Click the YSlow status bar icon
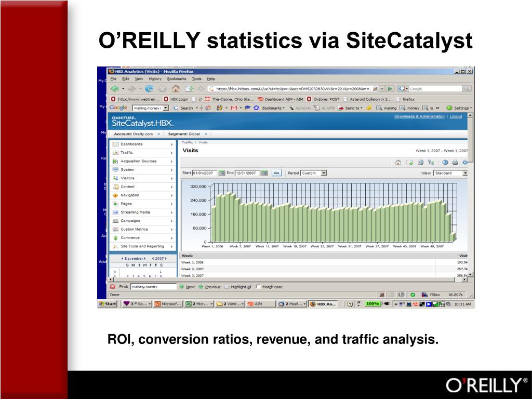The image size is (532, 399). [424, 295]
